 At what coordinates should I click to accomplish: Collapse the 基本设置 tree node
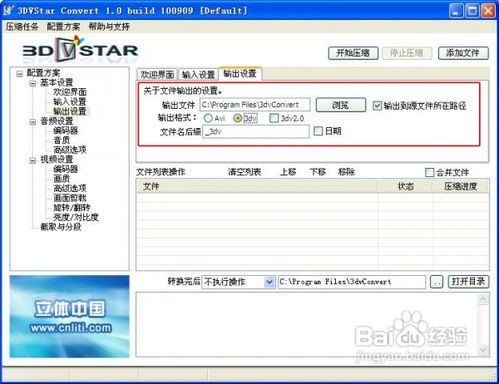[x=32, y=83]
